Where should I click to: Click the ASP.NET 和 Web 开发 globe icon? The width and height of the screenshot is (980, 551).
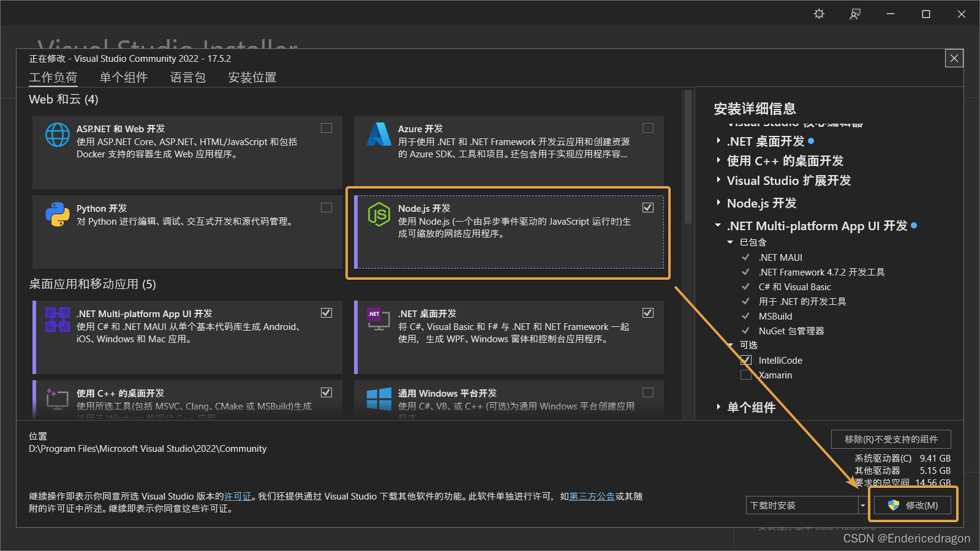click(x=57, y=135)
